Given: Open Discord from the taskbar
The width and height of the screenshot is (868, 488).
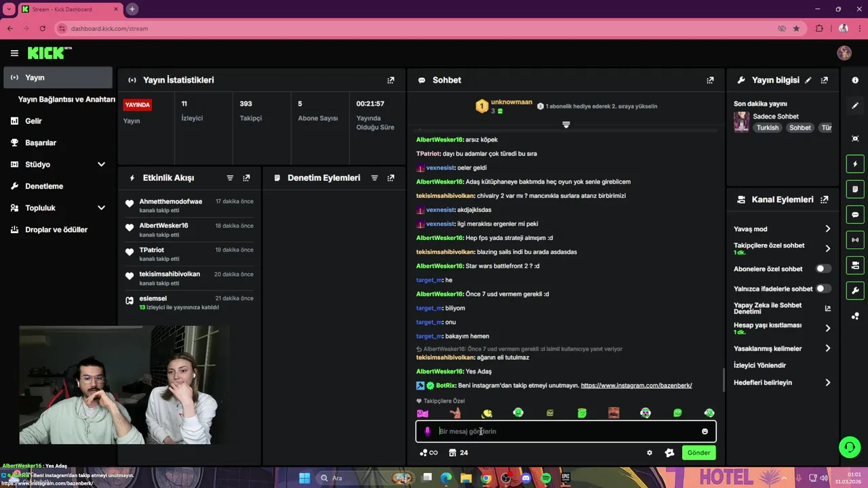Looking at the screenshot, I should click(526, 478).
